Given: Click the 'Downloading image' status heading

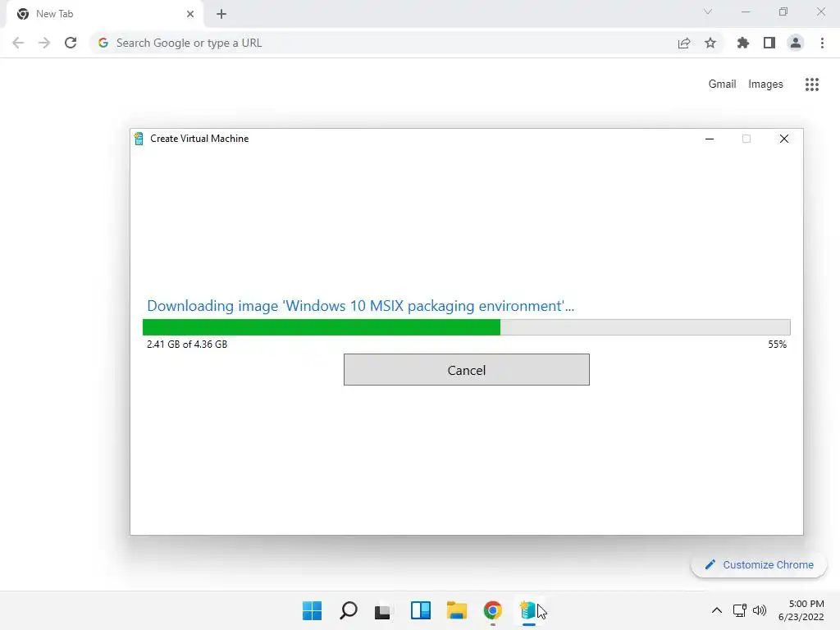Looking at the screenshot, I should 361,306.
